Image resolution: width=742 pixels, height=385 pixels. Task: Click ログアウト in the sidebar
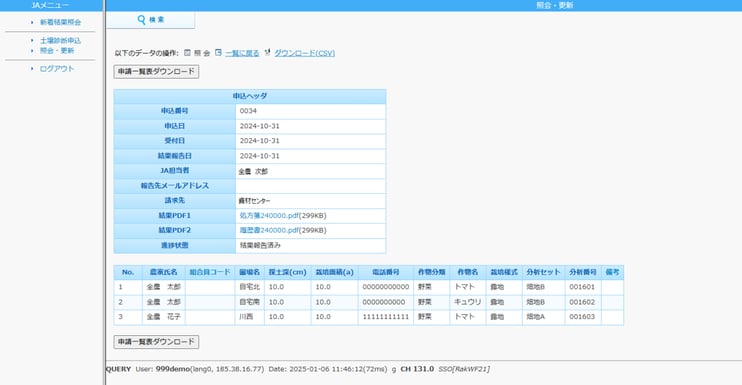pyautogui.click(x=57, y=69)
